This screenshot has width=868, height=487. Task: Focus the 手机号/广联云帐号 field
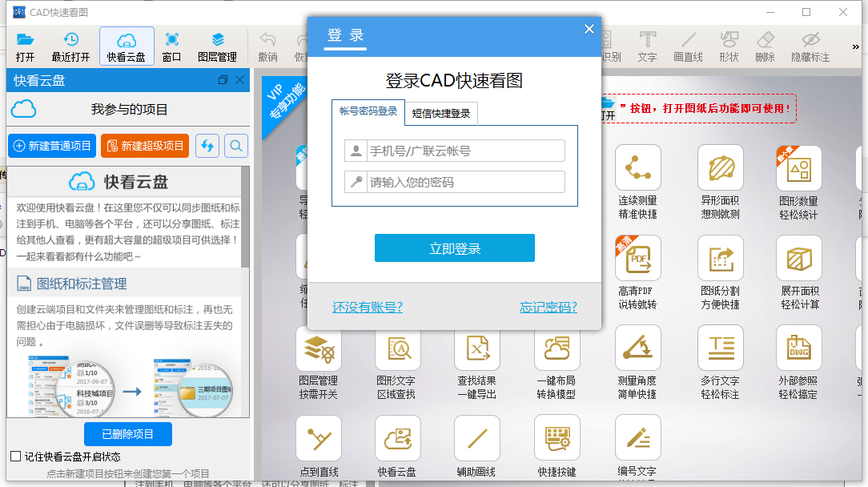(x=455, y=151)
